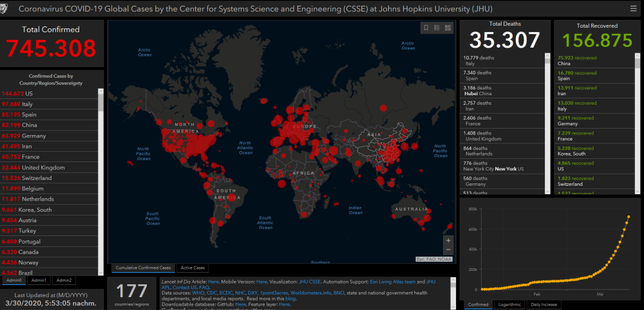The image size is (644, 310).
Task: Click the Total Recovered list scrollbar thumb
Action: click(638, 64)
